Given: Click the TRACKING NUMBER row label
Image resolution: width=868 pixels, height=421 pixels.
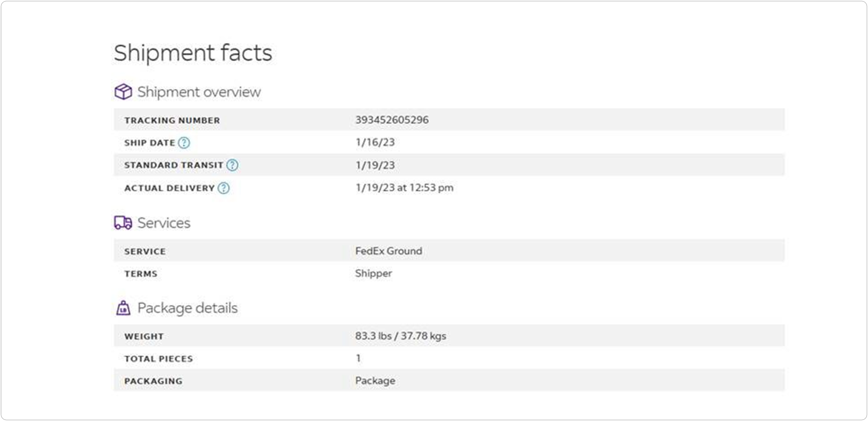Looking at the screenshot, I should 172,120.
